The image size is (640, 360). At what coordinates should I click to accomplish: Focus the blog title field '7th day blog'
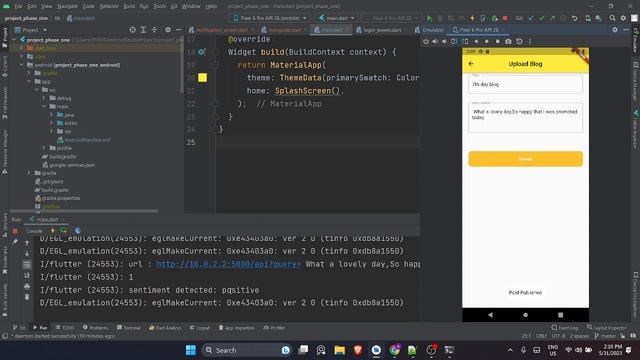[x=525, y=84]
